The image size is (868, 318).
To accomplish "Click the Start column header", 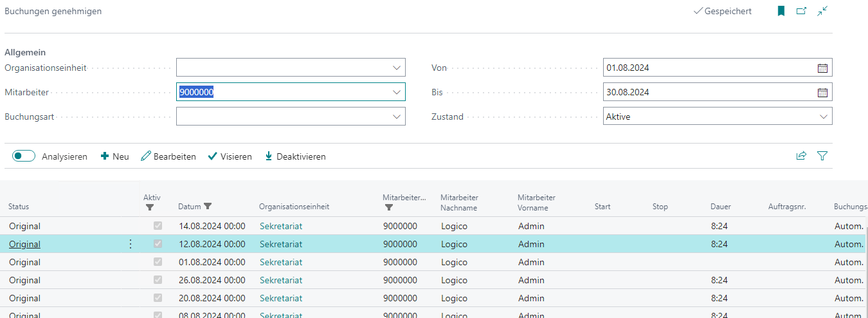I will pos(602,207).
